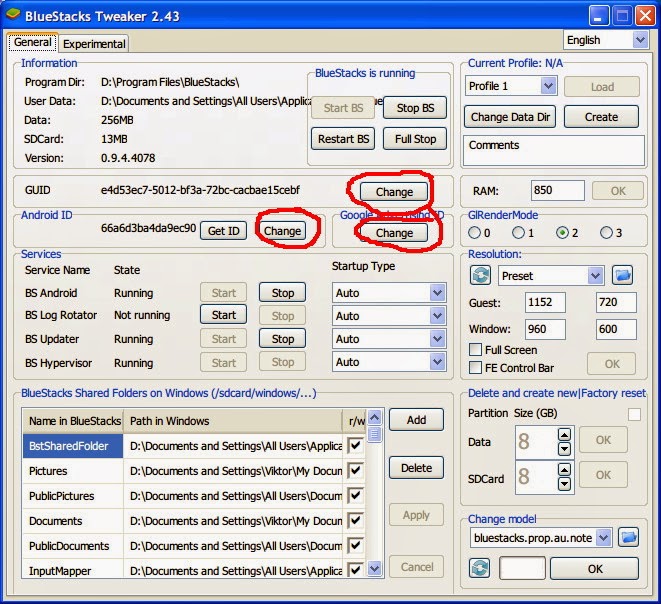
Task: Tick the Factory reset confirmation checkbox
Action: pos(634,414)
